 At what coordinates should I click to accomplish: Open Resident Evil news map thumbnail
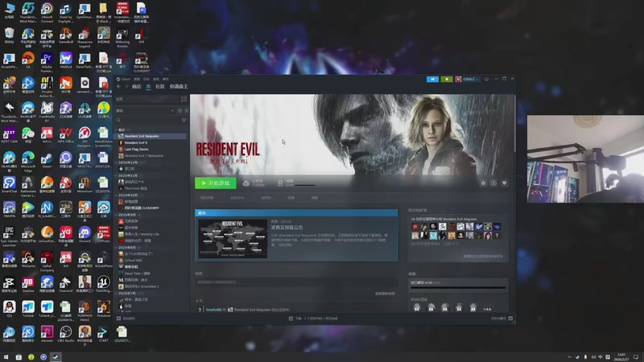tap(233, 238)
